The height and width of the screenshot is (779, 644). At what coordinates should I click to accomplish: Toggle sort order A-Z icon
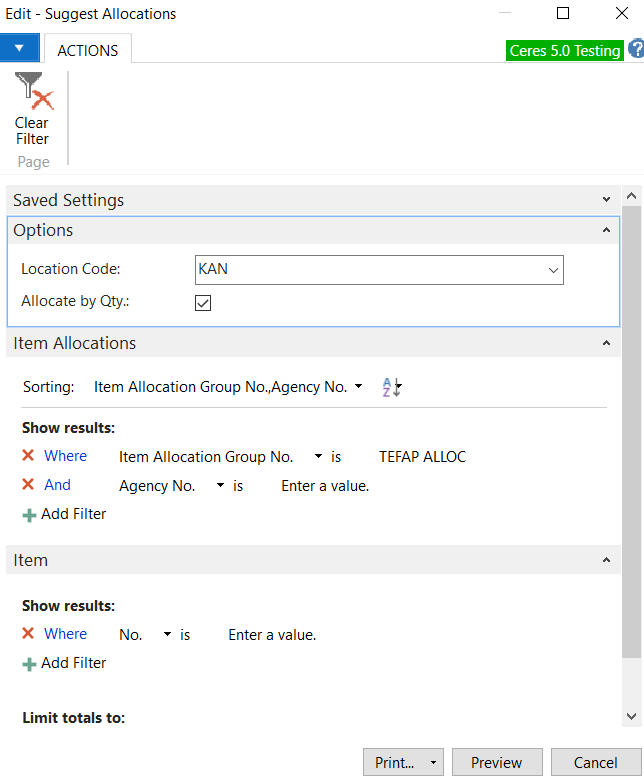click(391, 387)
